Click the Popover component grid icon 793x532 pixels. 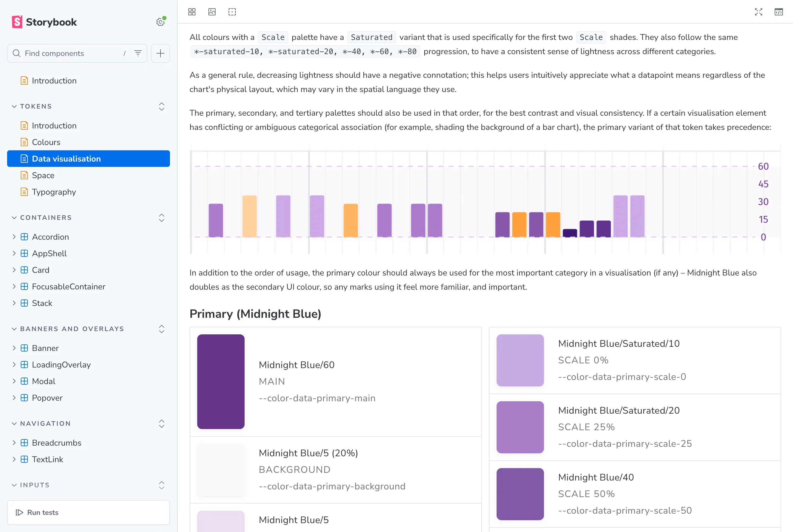tap(24, 398)
